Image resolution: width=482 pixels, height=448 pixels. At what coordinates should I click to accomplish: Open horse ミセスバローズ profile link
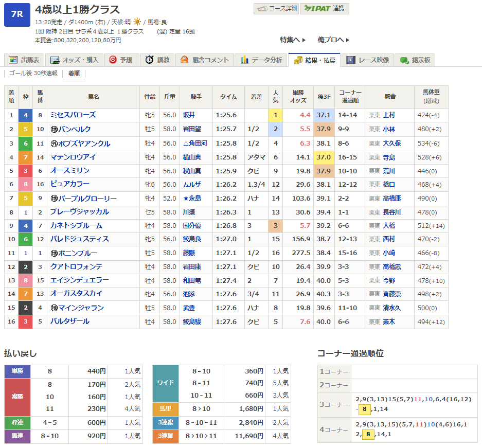[73, 115]
